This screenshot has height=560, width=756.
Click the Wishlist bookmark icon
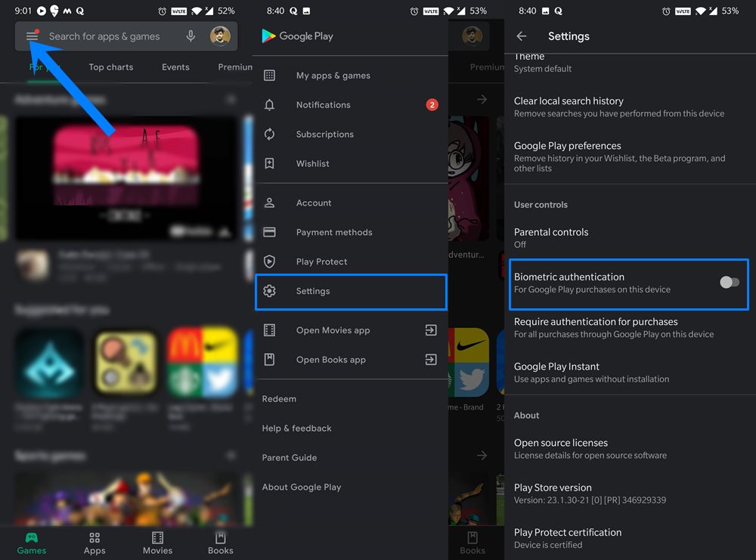(x=270, y=163)
